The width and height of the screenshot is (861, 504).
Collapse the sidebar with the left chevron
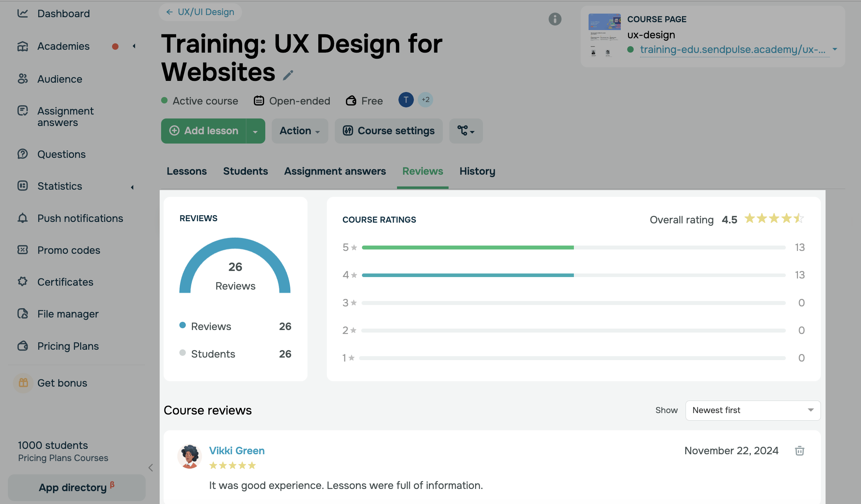151,467
